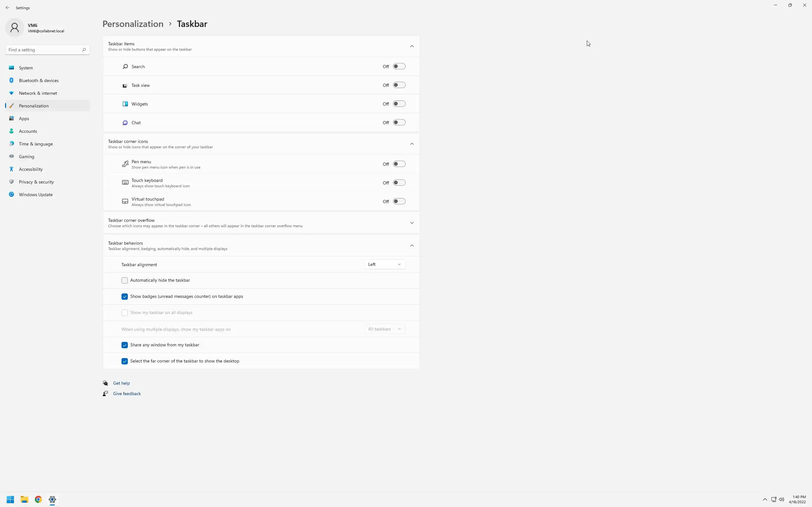Collapse the Taskbar items section

point(412,46)
